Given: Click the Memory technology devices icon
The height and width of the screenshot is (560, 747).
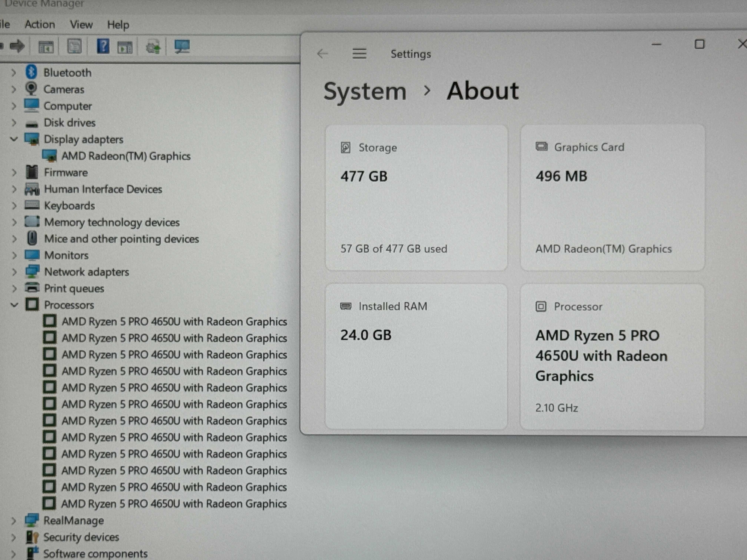Looking at the screenshot, I should tap(32, 222).
